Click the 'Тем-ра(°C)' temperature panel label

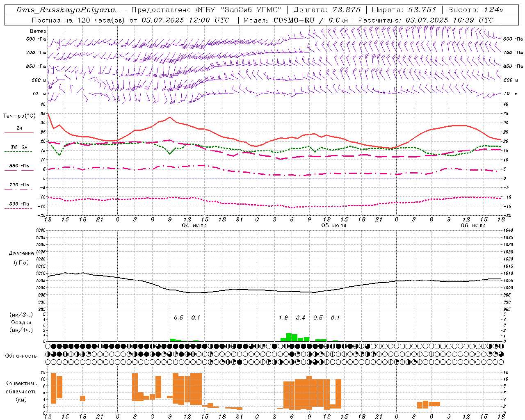[19, 116]
